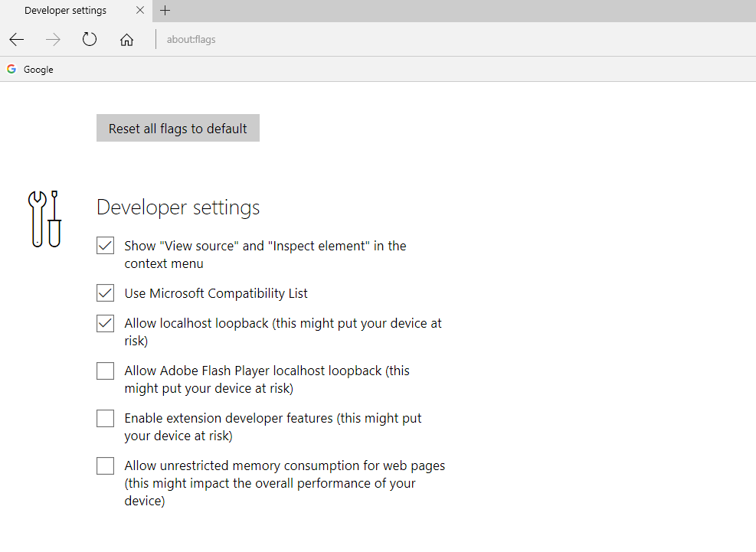Viewport: 756px width, 552px height.
Task: Go back using the back arrow
Action: tap(17, 40)
